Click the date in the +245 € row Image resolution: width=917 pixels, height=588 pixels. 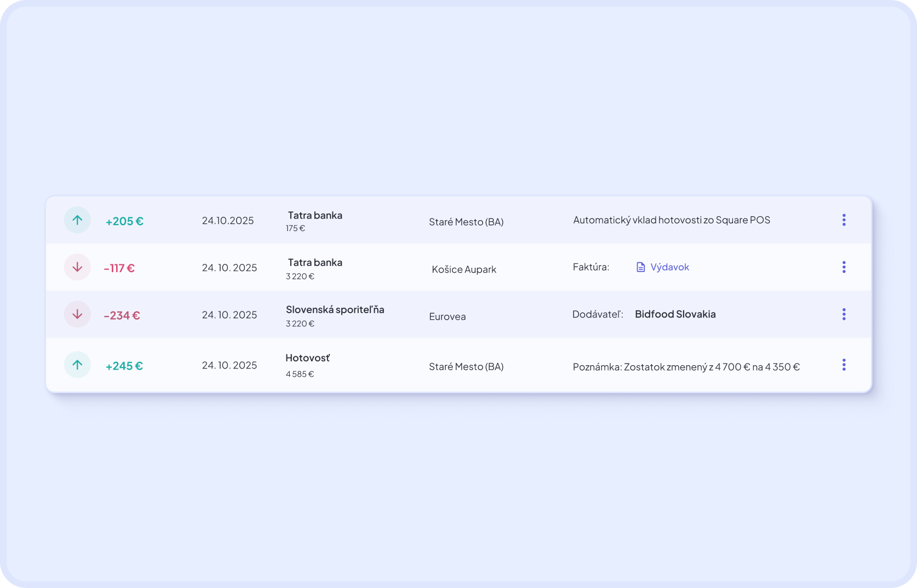(230, 365)
